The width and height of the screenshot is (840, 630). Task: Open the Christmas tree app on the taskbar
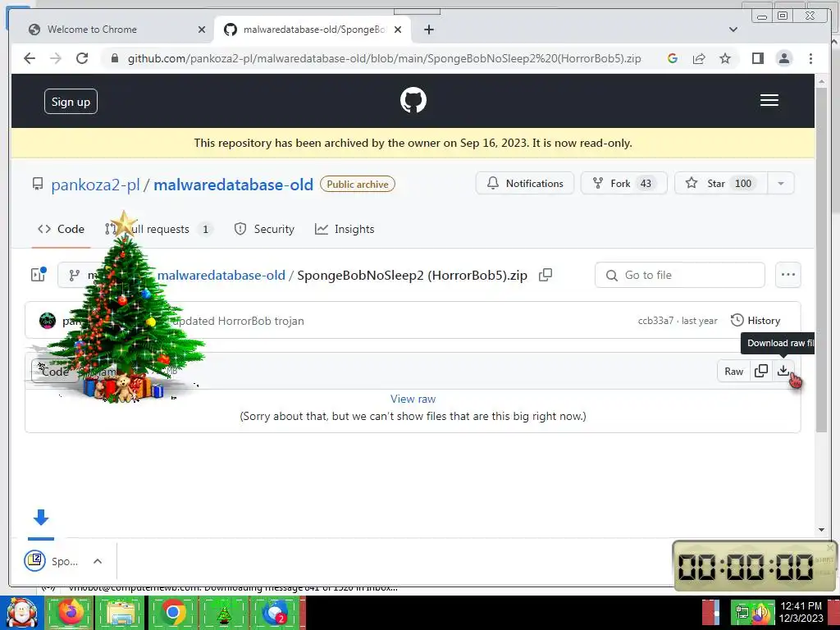224,612
